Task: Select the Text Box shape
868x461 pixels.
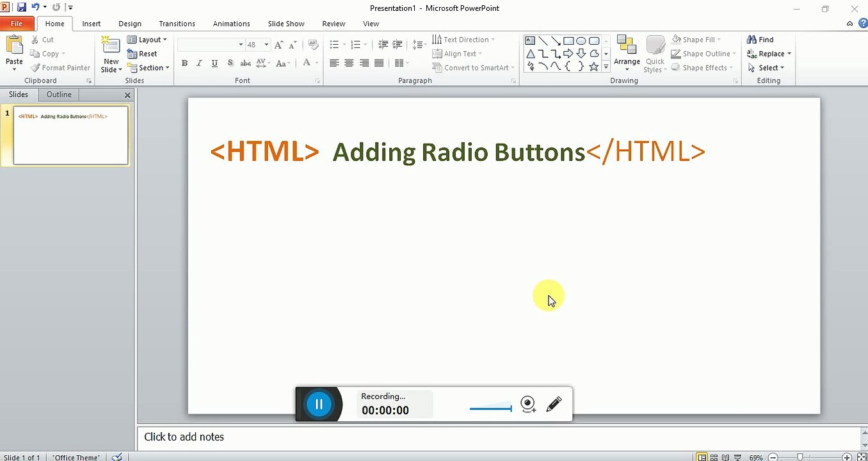Action: (530, 41)
